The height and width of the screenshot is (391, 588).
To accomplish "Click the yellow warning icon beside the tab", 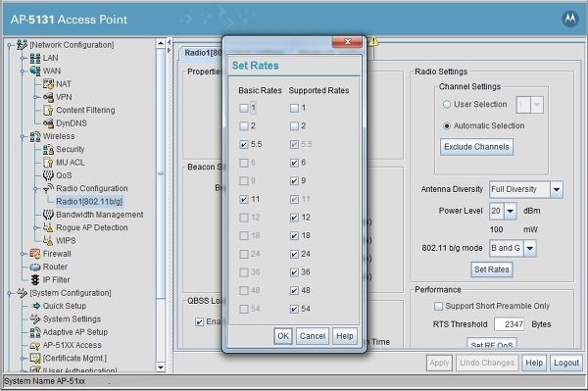I will (x=373, y=42).
